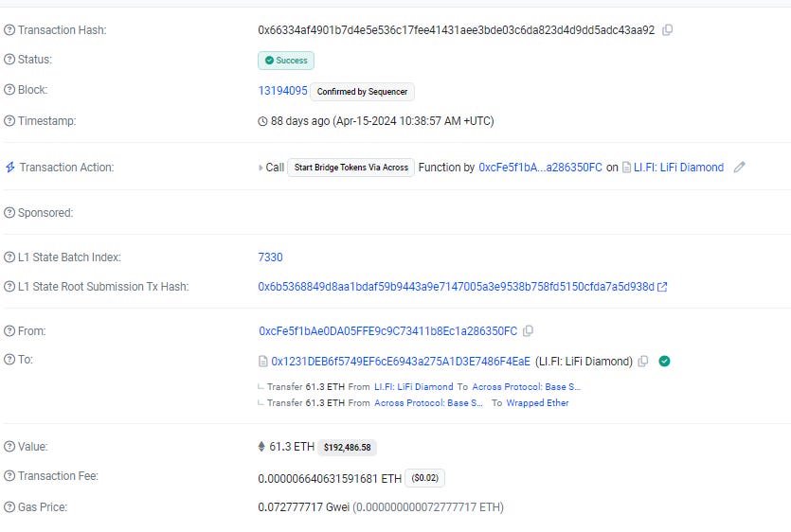791x532 pixels.
Task: Click the Start Bridge Tokens Via Across badge
Action: tap(351, 168)
